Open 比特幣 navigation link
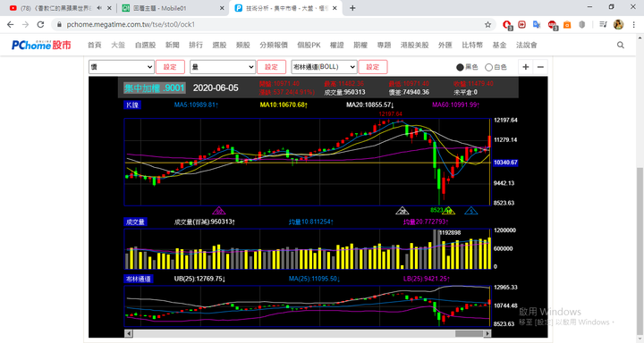Viewport: 644px width, 343px height. click(472, 46)
